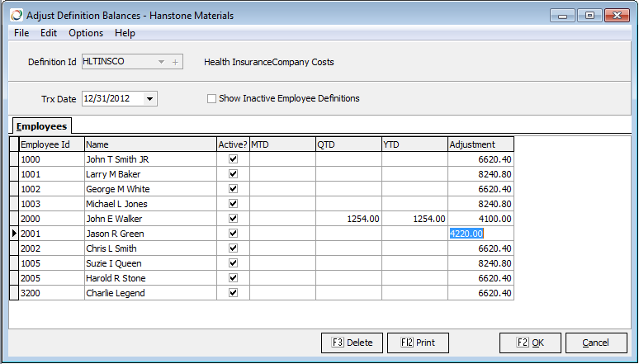
Task: Toggle Show Inactive Employee Definitions checkbox
Action: (212, 98)
